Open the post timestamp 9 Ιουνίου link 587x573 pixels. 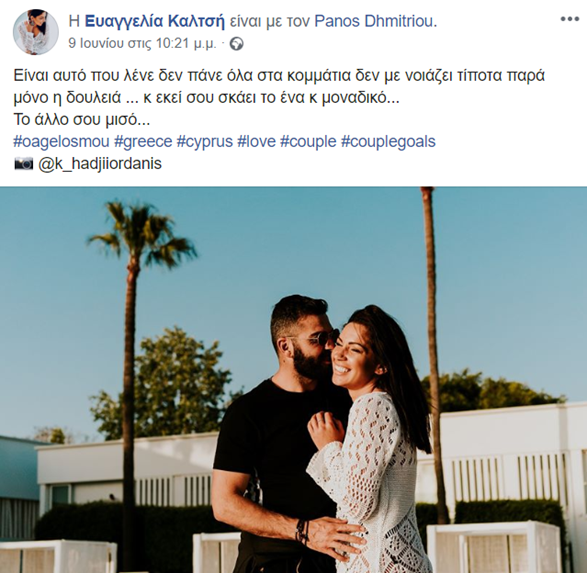143,44
